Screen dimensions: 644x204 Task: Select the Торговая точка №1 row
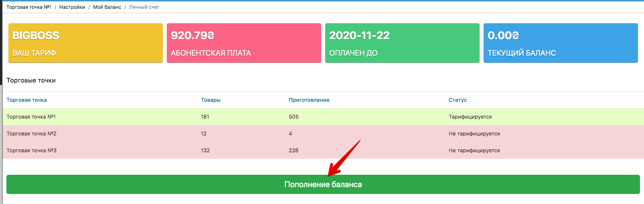[31, 117]
